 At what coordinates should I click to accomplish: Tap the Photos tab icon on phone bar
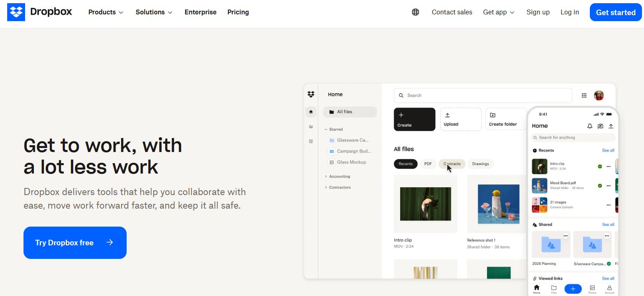click(592, 288)
